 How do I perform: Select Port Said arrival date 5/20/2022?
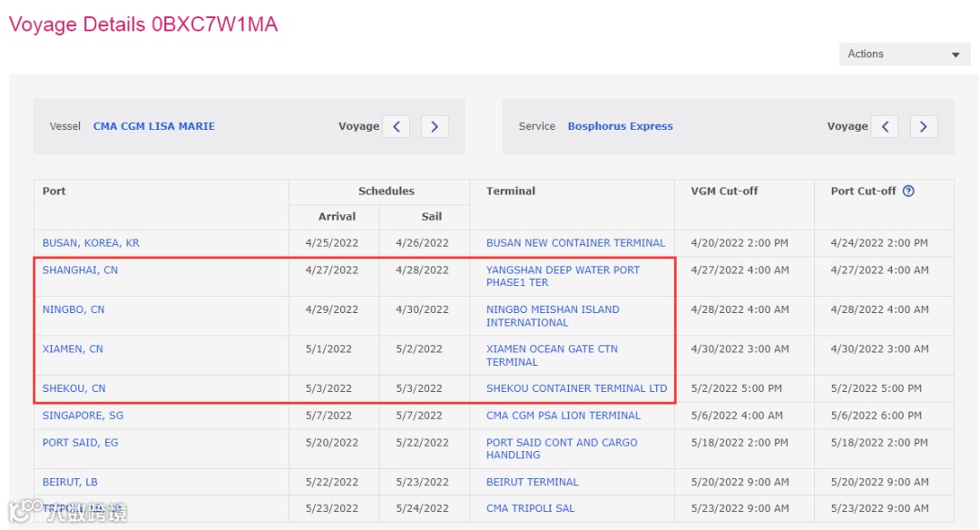click(332, 443)
